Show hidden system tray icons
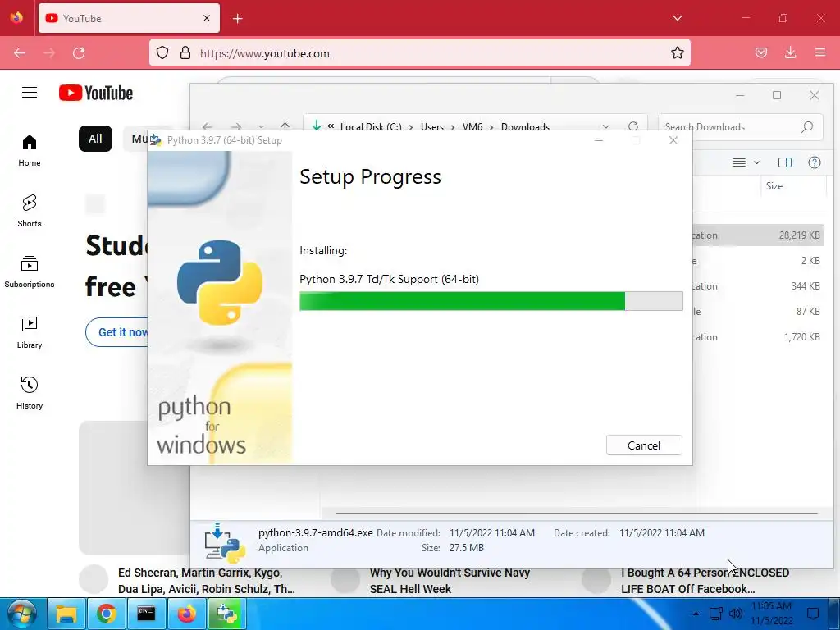The image size is (840, 630). pos(696,614)
